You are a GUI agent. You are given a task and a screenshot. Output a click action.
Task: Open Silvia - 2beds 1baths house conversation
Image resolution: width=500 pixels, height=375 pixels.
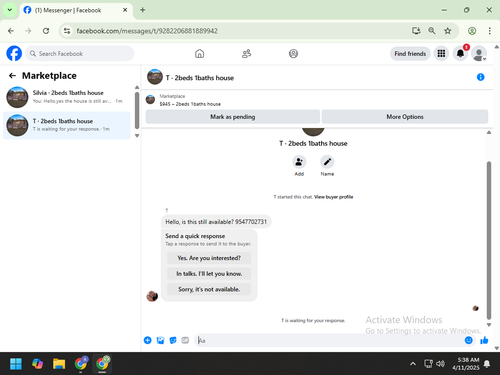pyautogui.click(x=67, y=97)
